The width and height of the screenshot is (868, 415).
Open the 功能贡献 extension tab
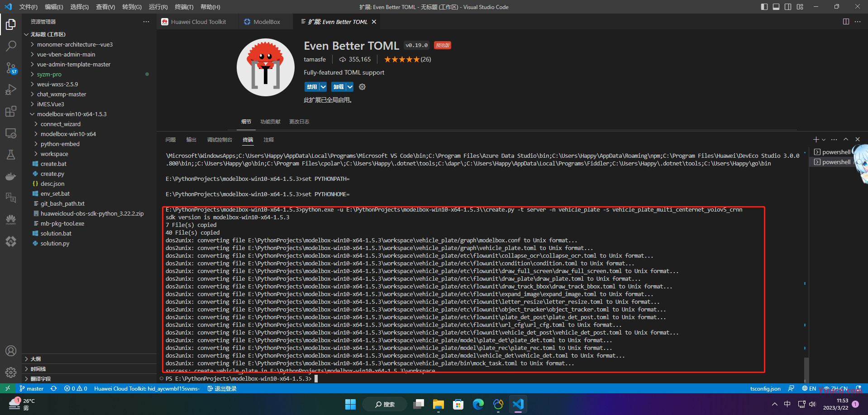click(x=270, y=122)
